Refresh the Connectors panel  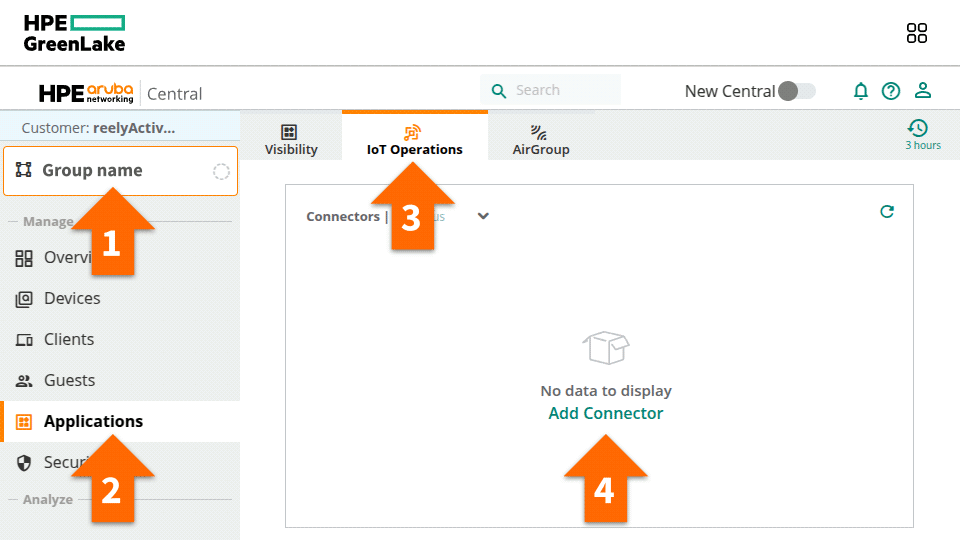pyautogui.click(x=887, y=212)
